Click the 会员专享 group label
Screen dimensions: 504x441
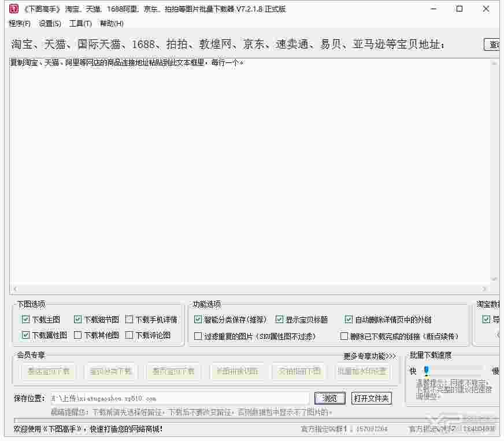tap(31, 355)
